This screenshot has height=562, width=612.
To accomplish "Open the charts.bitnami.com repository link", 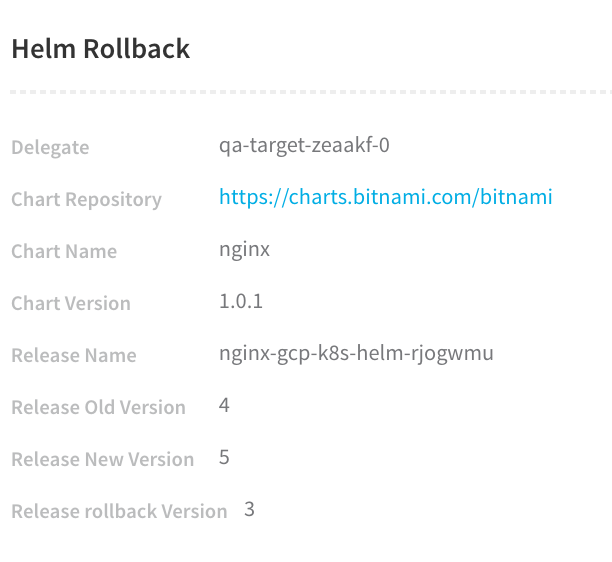I will 386,197.
